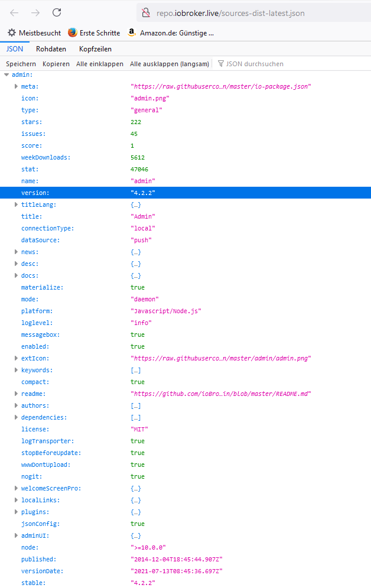
Task: Click the Speichern button
Action: tap(21, 64)
